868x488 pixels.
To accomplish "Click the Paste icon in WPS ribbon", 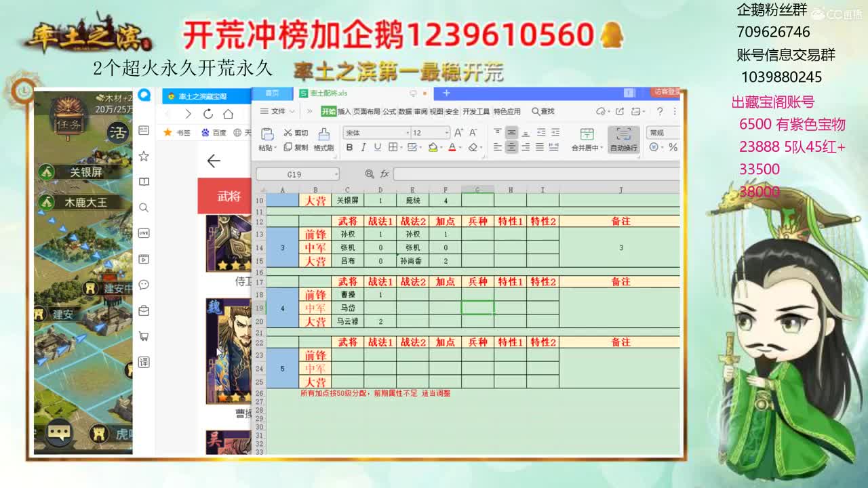I will point(267,134).
